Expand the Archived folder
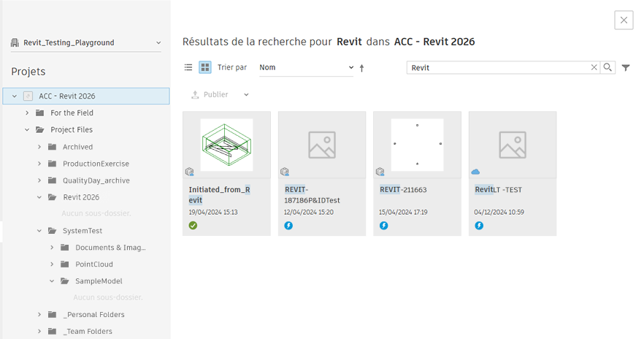Image resolution: width=644 pixels, height=339 pixels. pos(39,147)
